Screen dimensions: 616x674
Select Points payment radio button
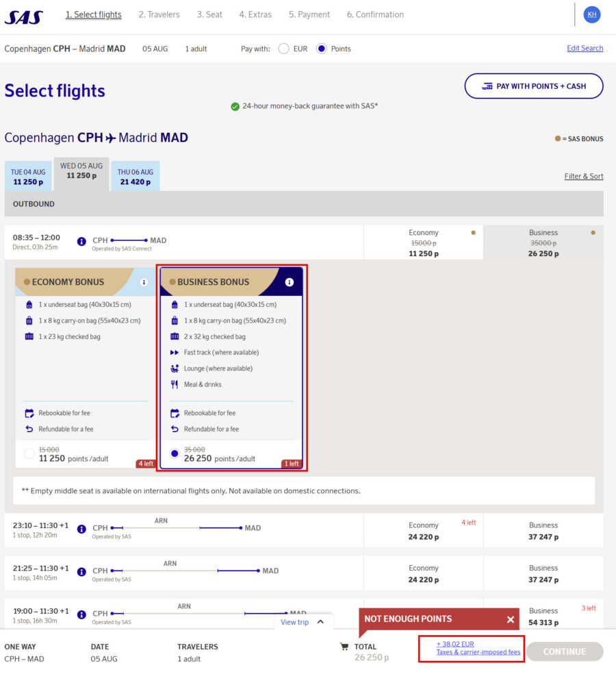tap(321, 49)
